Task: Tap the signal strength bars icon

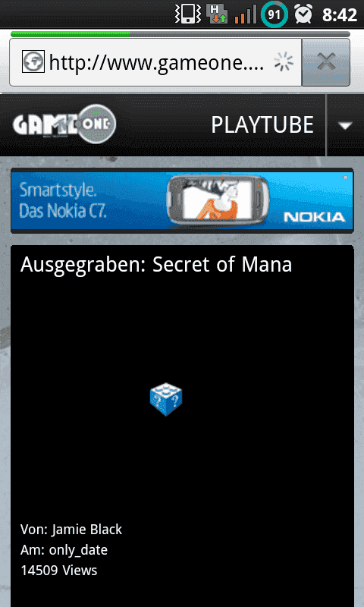Action: click(246, 14)
